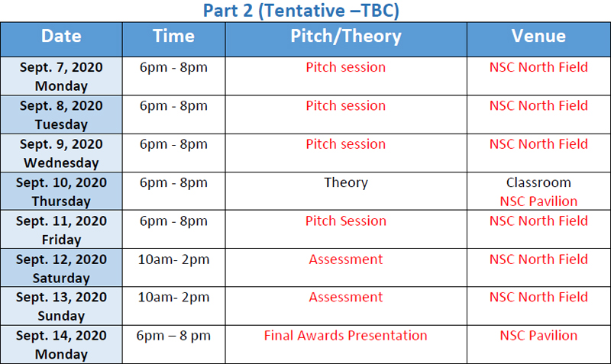Click the Sept. 8, 2020 Tuesday cell
611x364 pixels.
click(61, 114)
